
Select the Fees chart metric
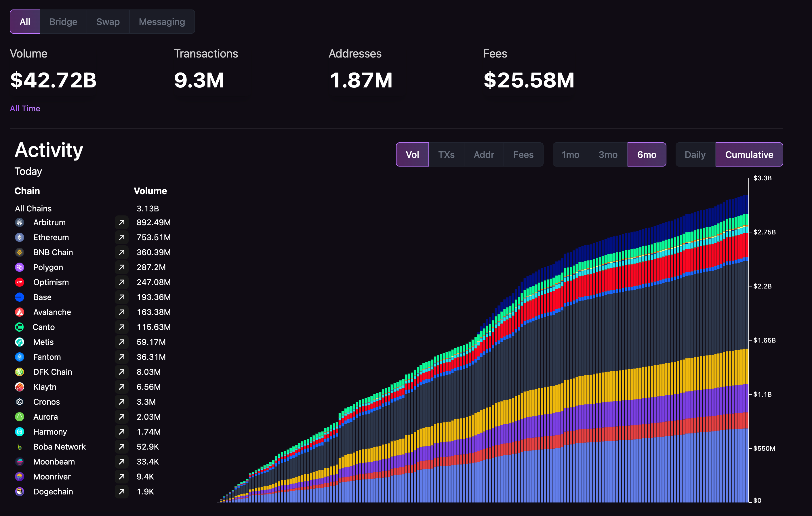523,155
